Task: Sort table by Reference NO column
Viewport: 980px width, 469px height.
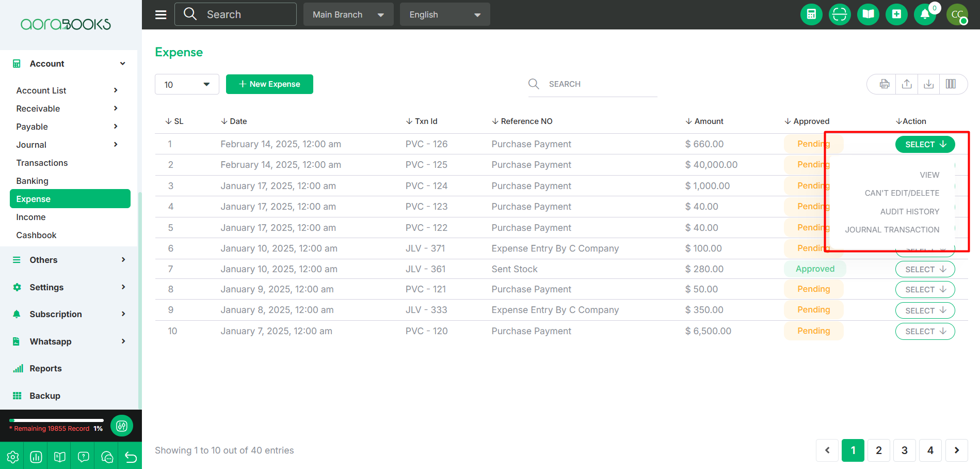Action: click(x=522, y=121)
